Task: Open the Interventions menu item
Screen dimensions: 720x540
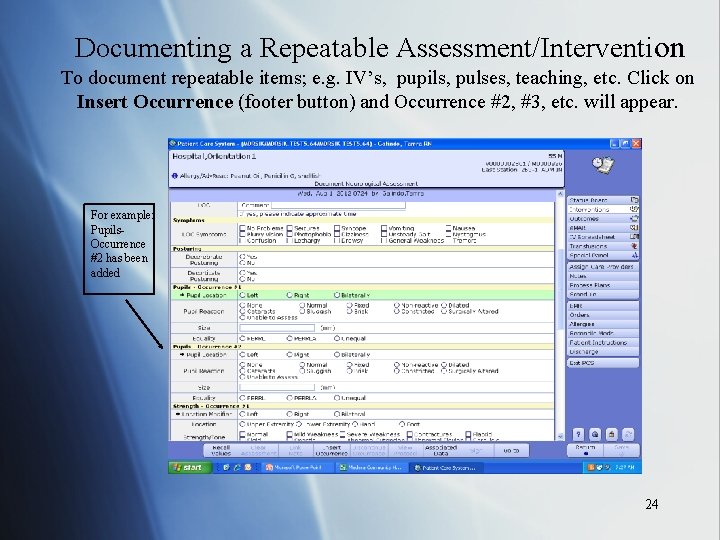Action: click(x=602, y=209)
